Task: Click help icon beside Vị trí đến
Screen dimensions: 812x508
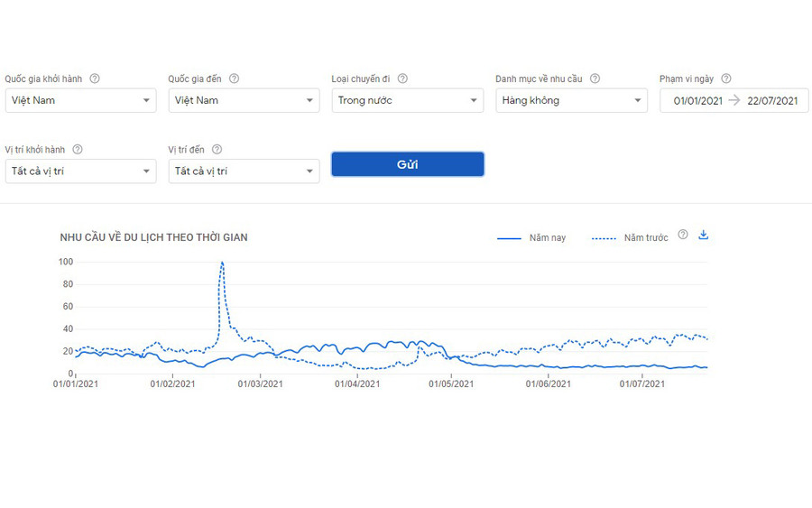Action: 217,149
